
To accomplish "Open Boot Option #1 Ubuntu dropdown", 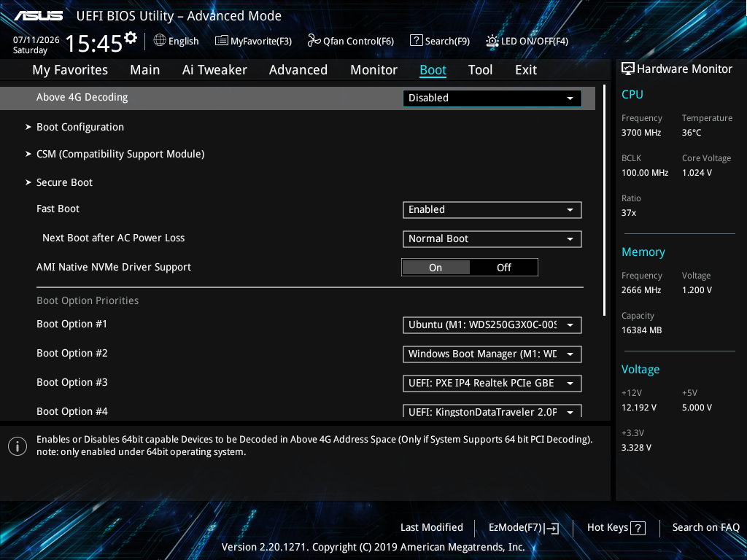I will click(492, 325).
